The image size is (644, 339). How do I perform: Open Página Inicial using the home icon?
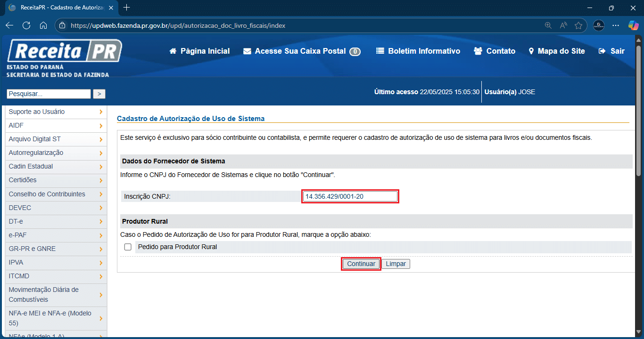(173, 51)
